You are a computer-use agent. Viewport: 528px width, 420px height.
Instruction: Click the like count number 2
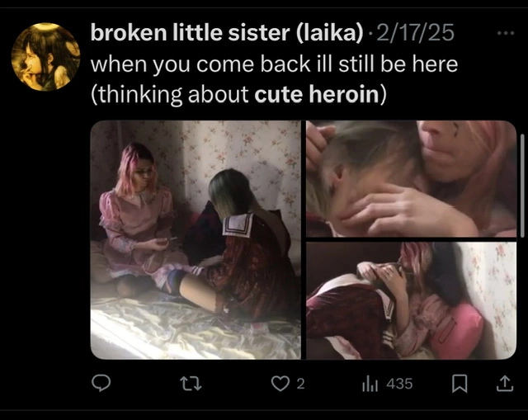[x=300, y=384]
